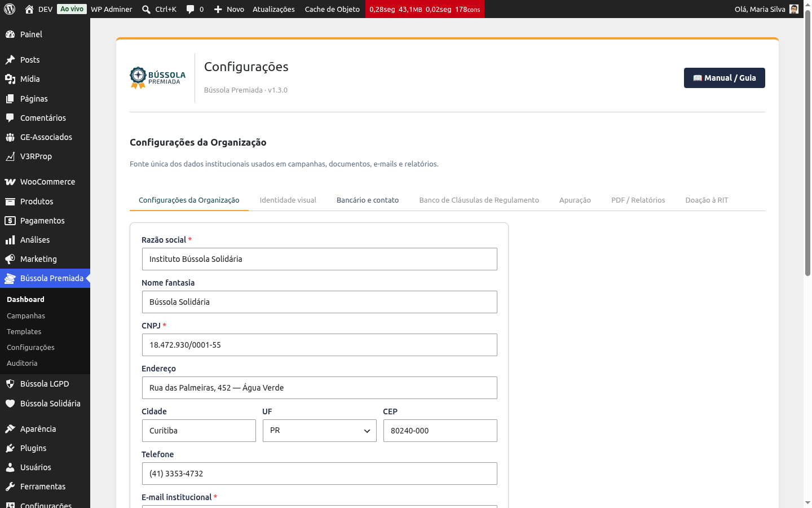Open the Templates submenu item
The image size is (812, 508).
(x=24, y=332)
